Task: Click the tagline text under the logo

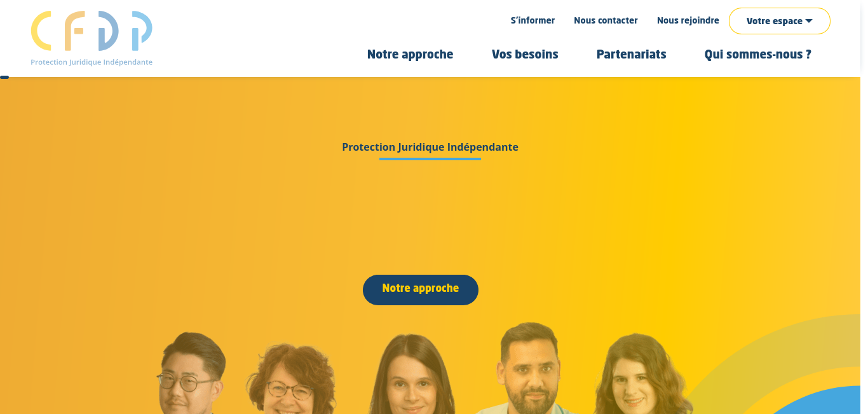Action: [92, 62]
